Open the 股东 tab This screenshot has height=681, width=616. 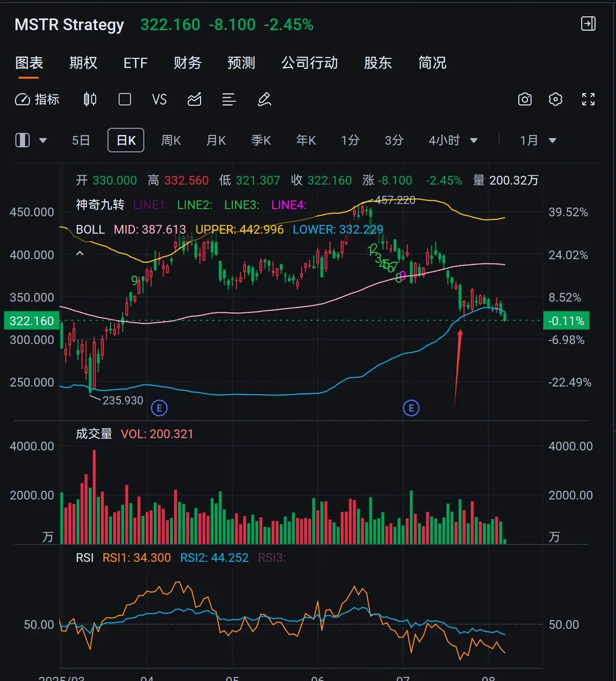point(378,63)
